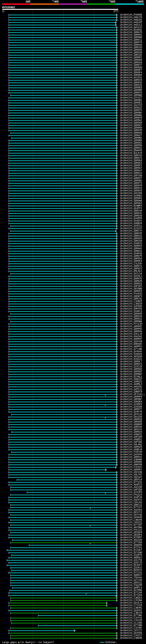
Task: Select hit label UniRef100_P05039
Action: click(x=131, y=452)
